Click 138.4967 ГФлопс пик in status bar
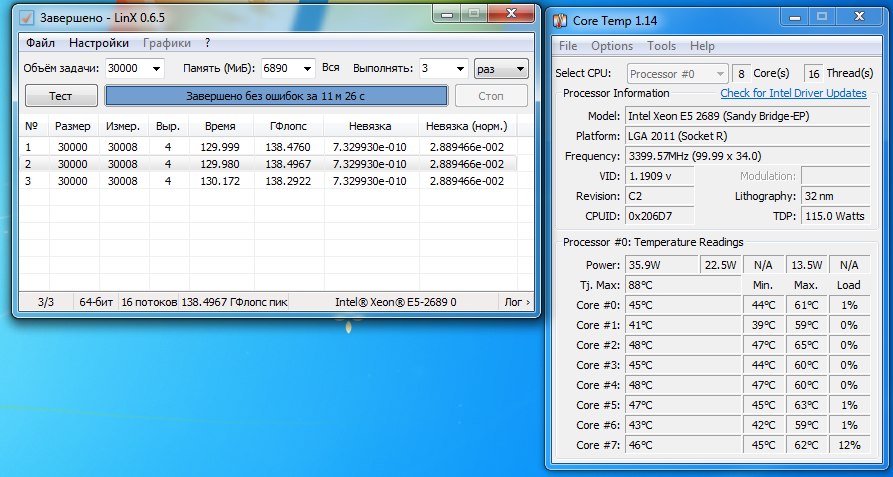The height and width of the screenshot is (477, 893). click(234, 302)
